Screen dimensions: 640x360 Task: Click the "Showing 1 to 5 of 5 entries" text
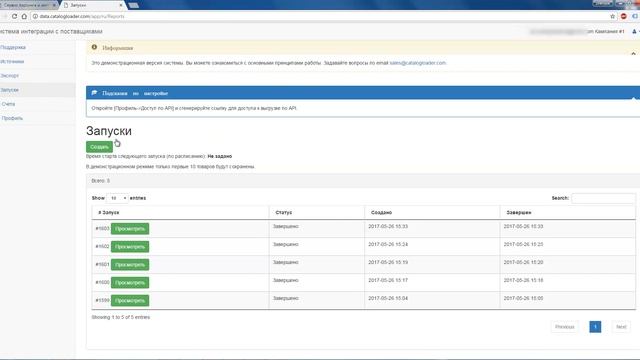click(121, 317)
